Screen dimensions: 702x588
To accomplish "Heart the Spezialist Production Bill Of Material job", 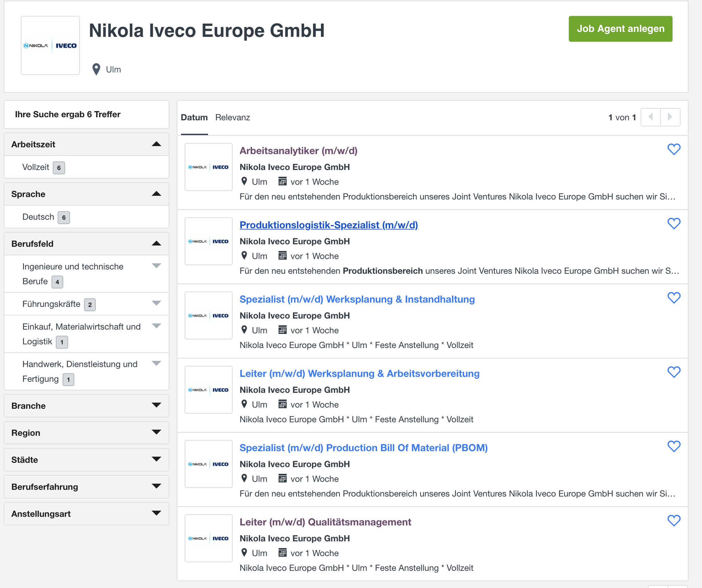I will 674,446.
